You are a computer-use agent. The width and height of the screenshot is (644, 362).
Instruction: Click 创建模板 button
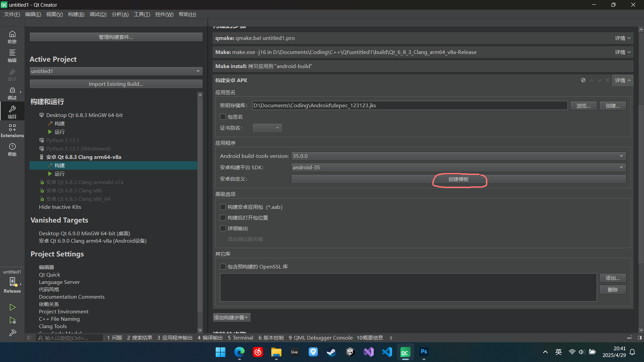[459, 179]
